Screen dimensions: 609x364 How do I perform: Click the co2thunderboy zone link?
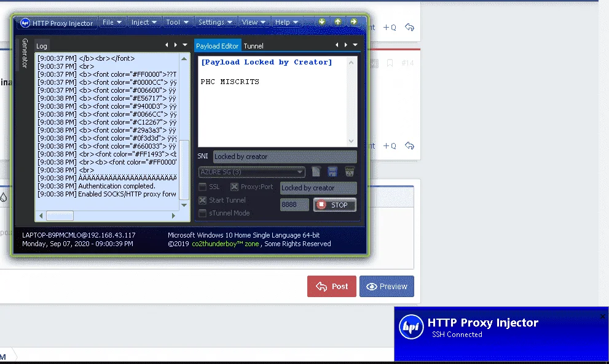point(226,244)
